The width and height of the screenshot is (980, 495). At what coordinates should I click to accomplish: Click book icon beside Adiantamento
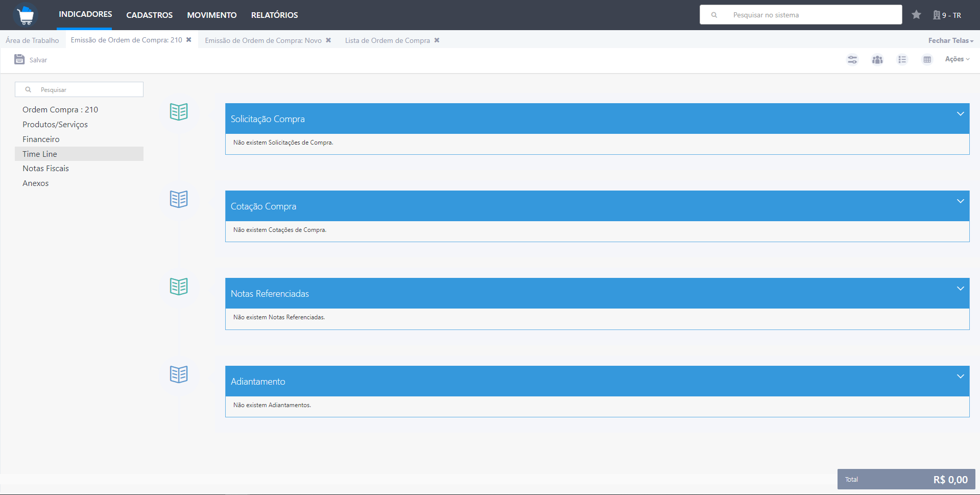click(179, 374)
